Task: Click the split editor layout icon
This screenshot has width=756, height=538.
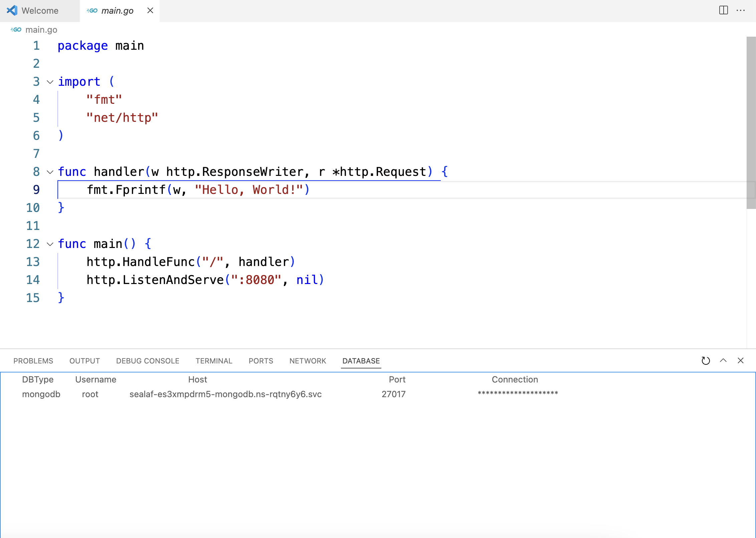Action: [x=723, y=10]
